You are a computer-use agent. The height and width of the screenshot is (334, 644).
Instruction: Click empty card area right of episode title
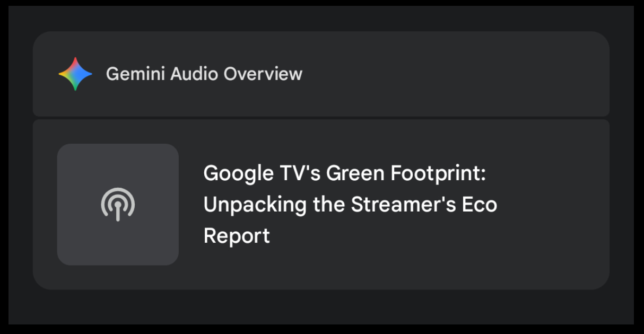(552, 205)
